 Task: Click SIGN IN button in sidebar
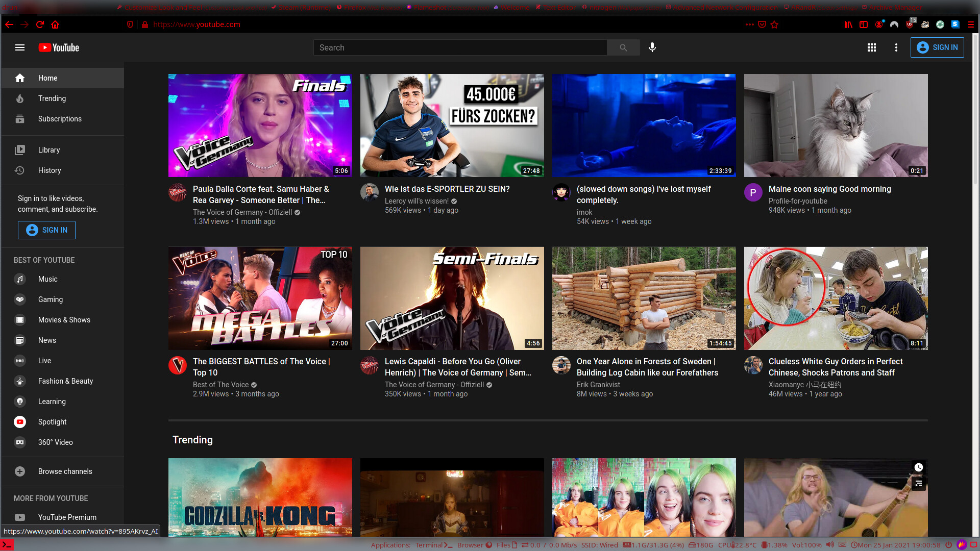pyautogui.click(x=46, y=230)
